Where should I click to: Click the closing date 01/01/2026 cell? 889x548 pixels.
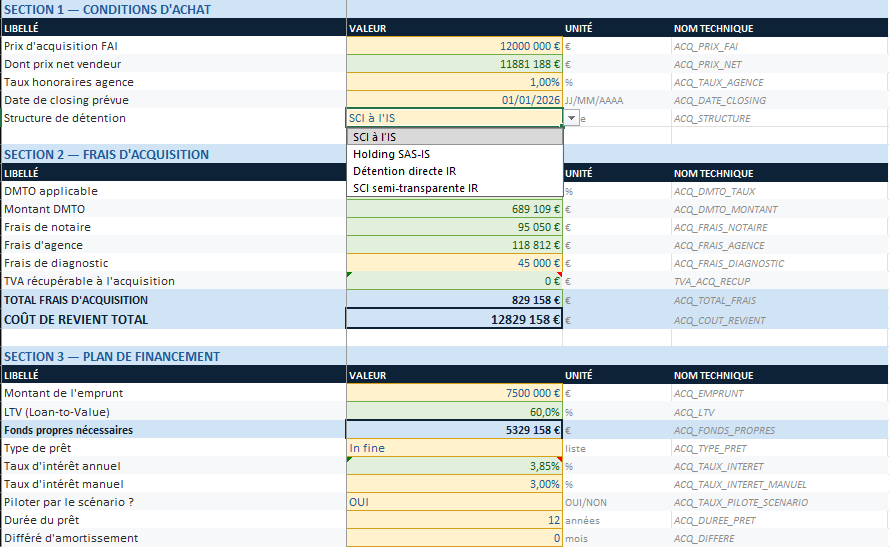pyautogui.click(x=454, y=100)
